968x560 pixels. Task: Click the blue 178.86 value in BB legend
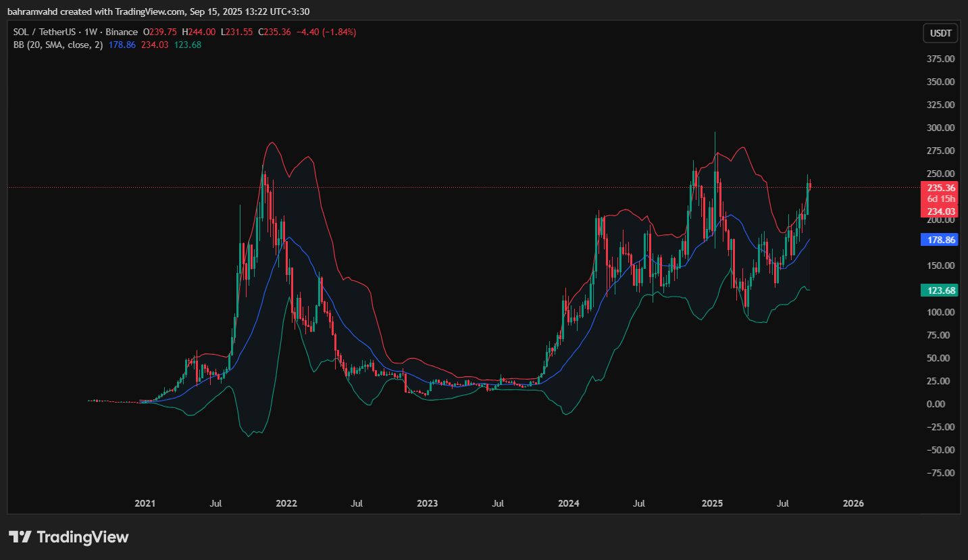(122, 45)
